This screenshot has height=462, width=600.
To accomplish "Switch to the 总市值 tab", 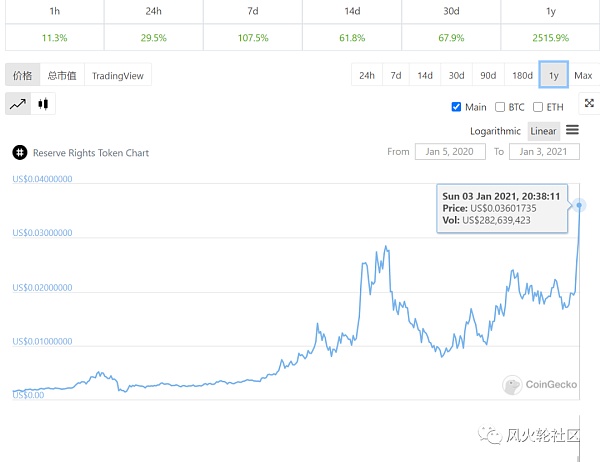I will click(x=62, y=76).
